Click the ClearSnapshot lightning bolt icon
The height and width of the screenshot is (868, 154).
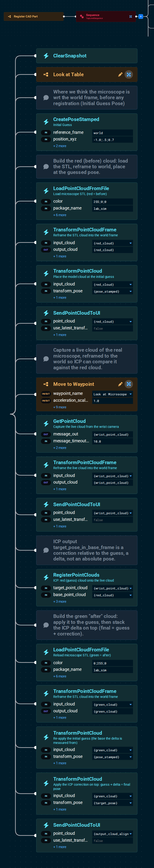tap(46, 56)
